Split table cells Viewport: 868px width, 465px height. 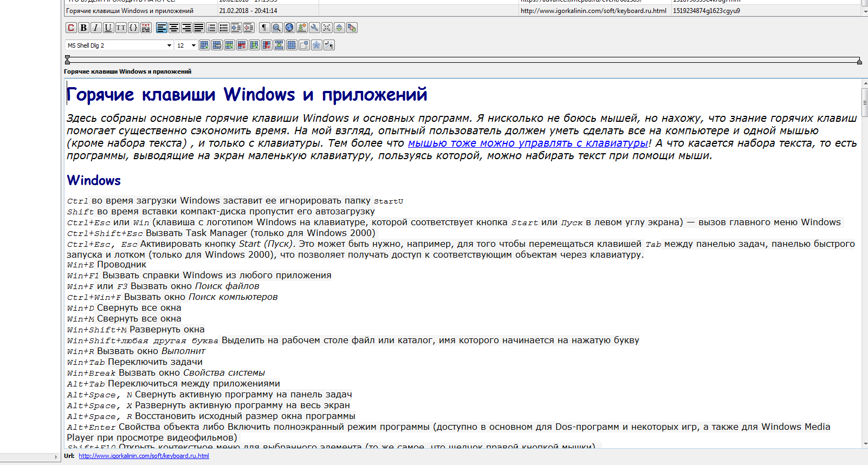[292, 45]
